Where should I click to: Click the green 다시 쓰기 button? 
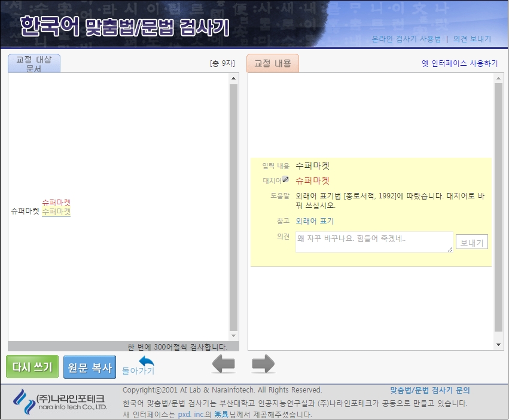32,366
